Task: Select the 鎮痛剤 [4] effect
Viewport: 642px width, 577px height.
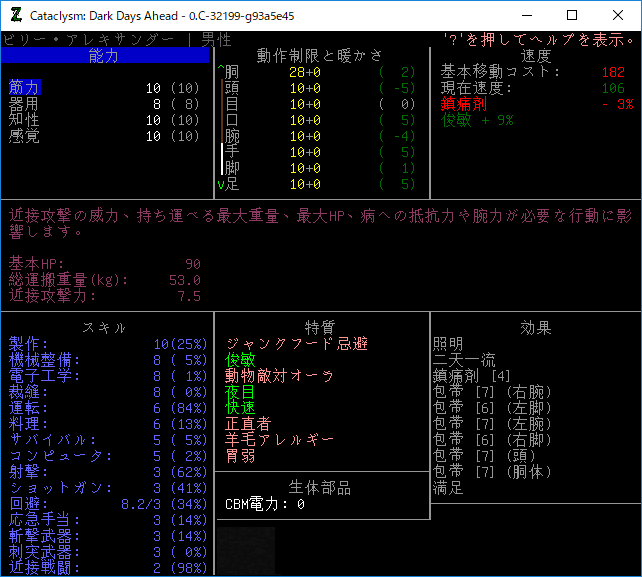Action: [x=472, y=376]
